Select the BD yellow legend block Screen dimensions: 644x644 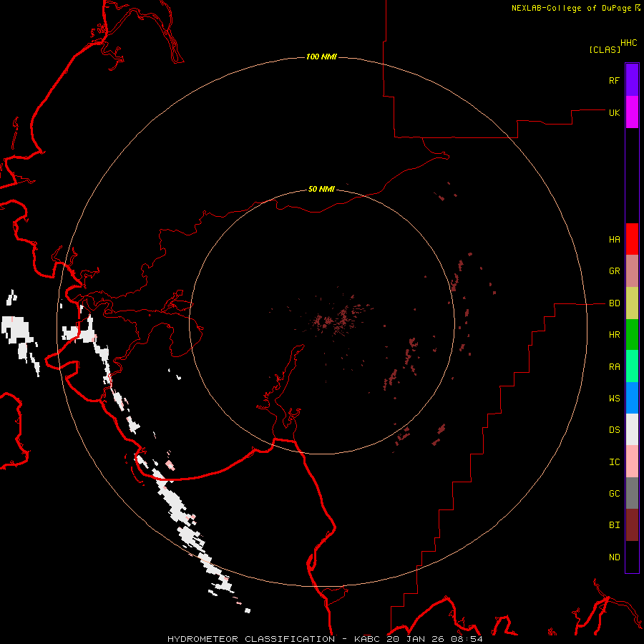coord(632,303)
